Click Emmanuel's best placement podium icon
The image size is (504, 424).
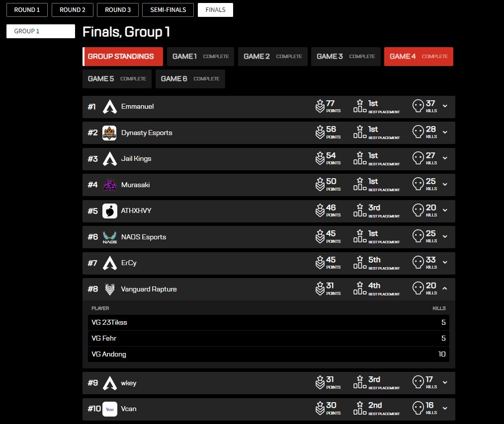point(360,106)
